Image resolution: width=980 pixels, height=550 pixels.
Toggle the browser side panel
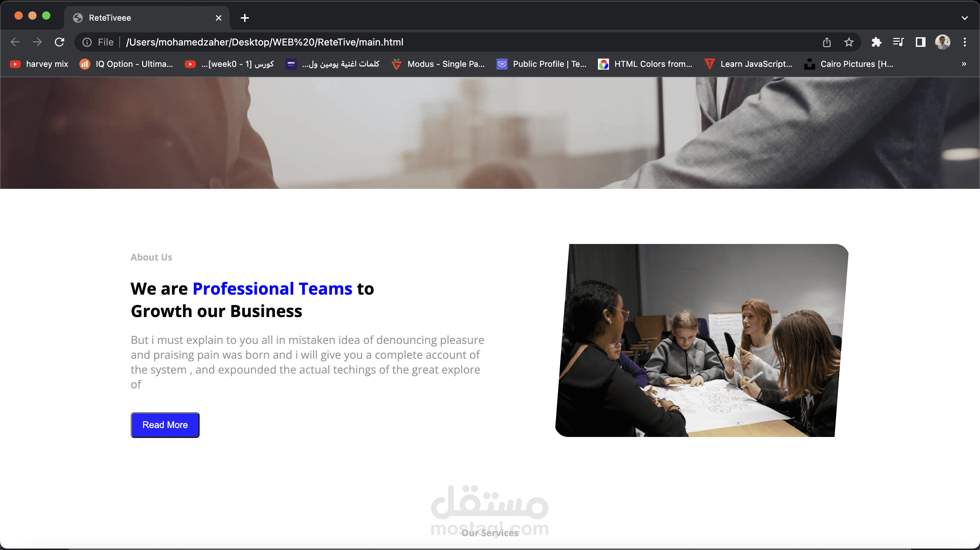[x=920, y=42]
